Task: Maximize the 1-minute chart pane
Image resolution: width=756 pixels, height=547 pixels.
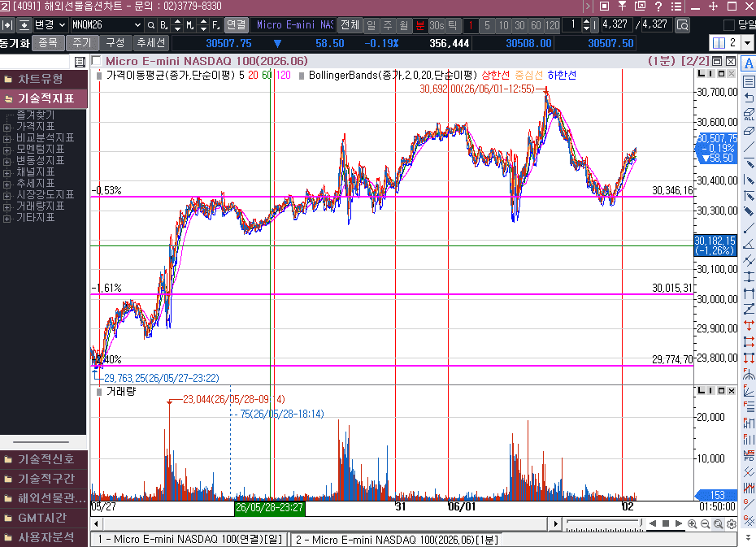Action: tap(717, 61)
